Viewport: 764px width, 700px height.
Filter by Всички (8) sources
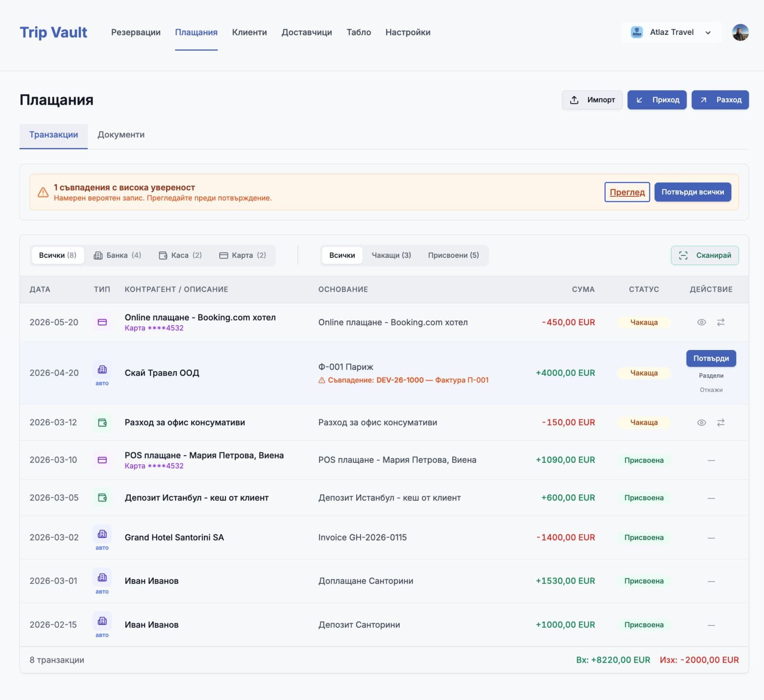58,255
